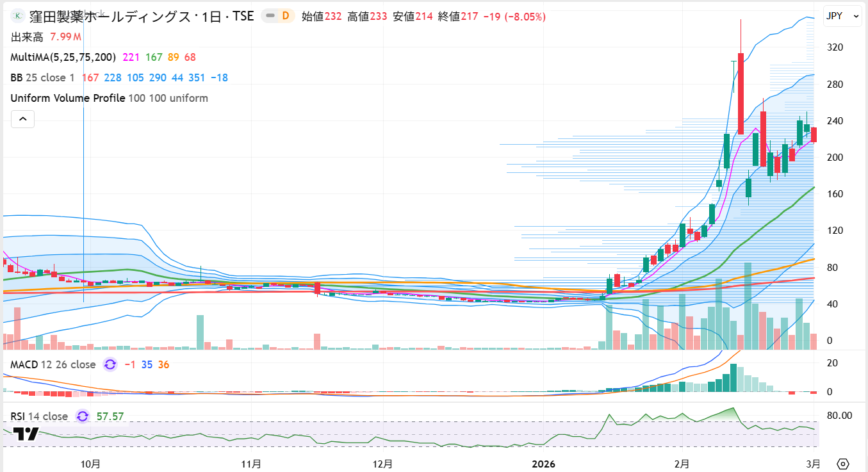Open the JPY currency dropdown
The width and height of the screenshot is (868, 472).
pyautogui.click(x=842, y=16)
